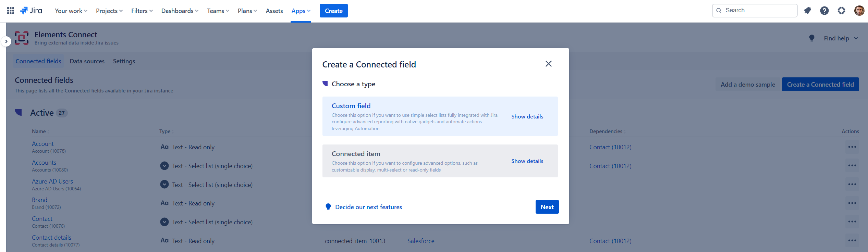Expand the Filters dropdown
Screen dimensions: 868x252
[x=142, y=11]
